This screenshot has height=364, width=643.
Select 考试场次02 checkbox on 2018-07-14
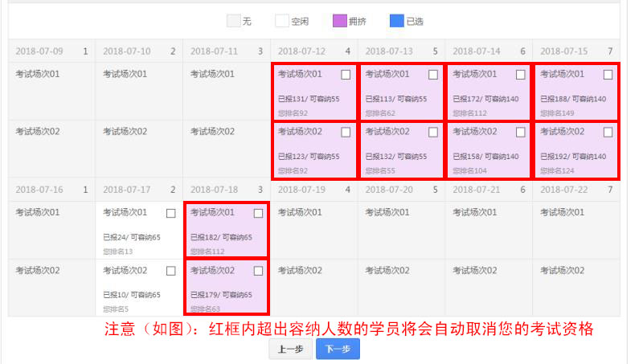click(520, 132)
